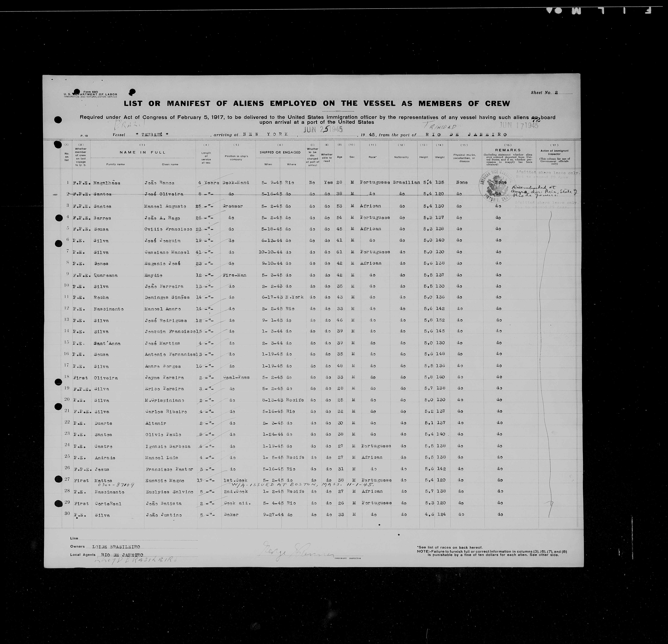Click 'SHIPPED OR ENGAGED' column header
The height and width of the screenshot is (644, 668).
280,152
